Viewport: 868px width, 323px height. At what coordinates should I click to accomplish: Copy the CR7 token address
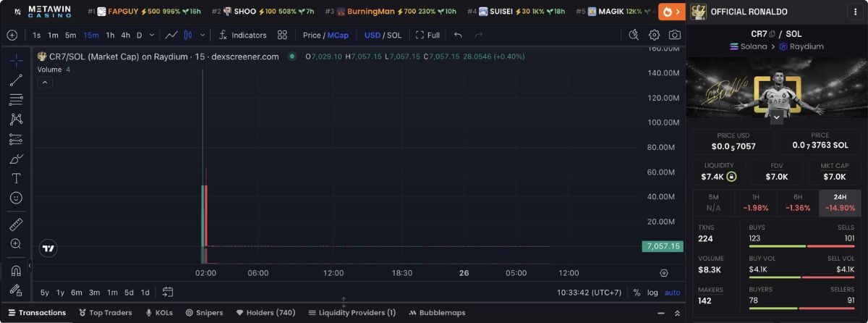773,33
